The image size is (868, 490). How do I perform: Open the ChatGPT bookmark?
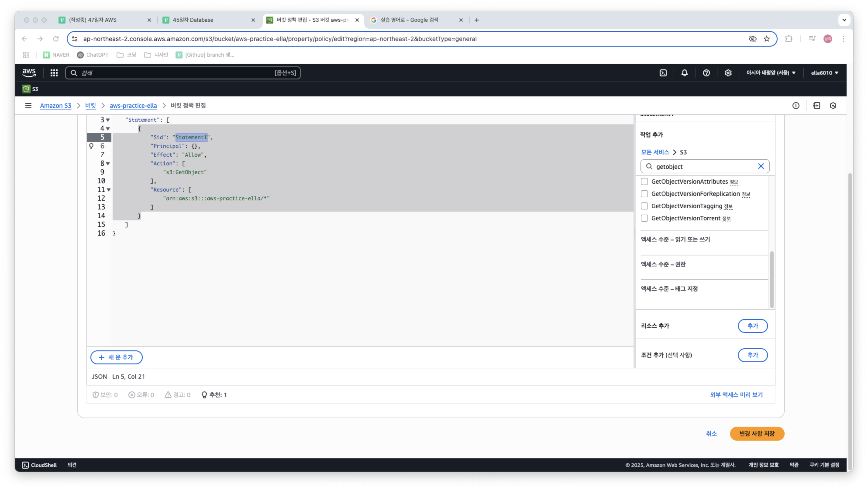click(x=93, y=55)
